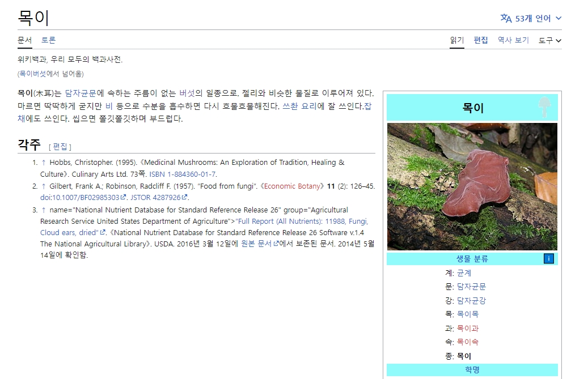The height and width of the screenshot is (379, 588).
Task: Click the mushroom photo in the infobox
Action: pos(472,186)
